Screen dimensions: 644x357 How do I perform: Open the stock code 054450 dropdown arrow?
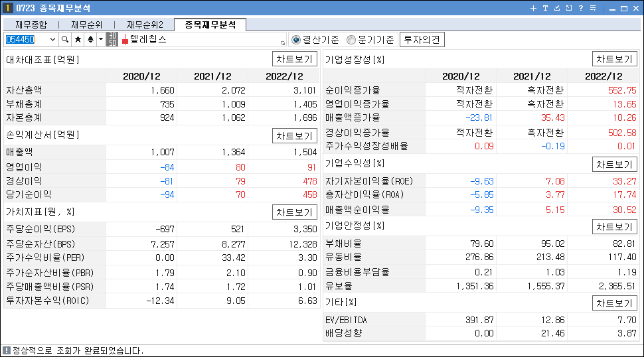(x=52, y=39)
